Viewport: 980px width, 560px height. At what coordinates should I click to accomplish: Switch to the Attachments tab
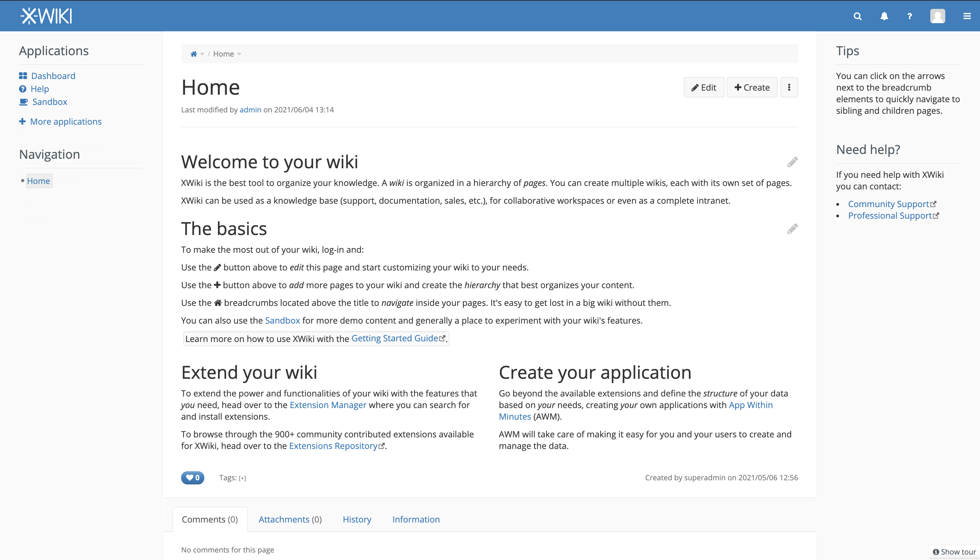pos(290,519)
